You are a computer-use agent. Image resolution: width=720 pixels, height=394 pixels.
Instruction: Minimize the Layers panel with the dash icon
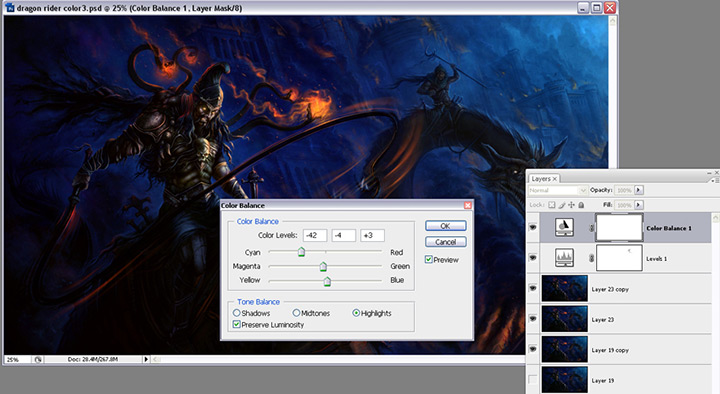[709, 173]
